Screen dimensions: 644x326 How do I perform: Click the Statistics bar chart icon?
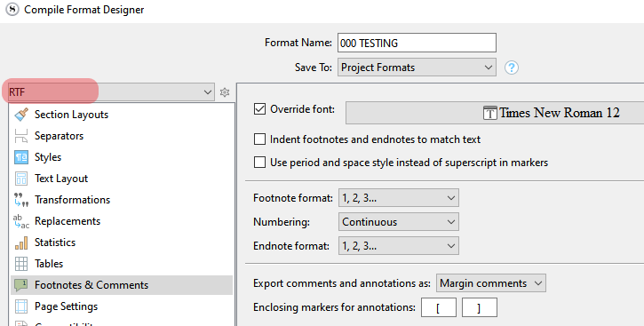pyautogui.click(x=21, y=243)
